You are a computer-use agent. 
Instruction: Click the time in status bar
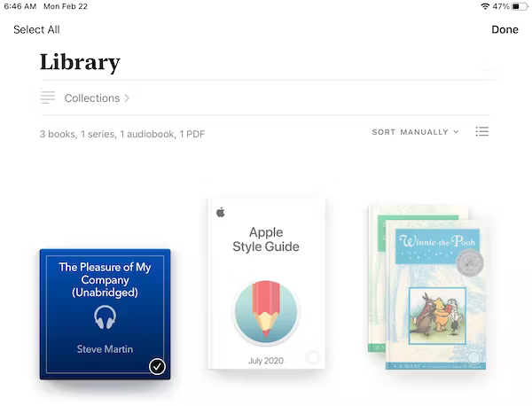point(21,6)
